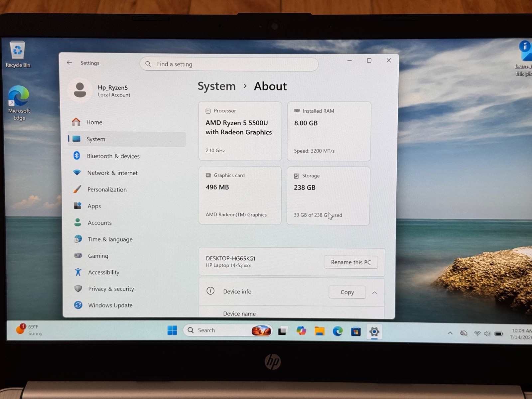Screen dimensions: 532x399
Task: Click the battery tray icon
Action: (x=498, y=333)
